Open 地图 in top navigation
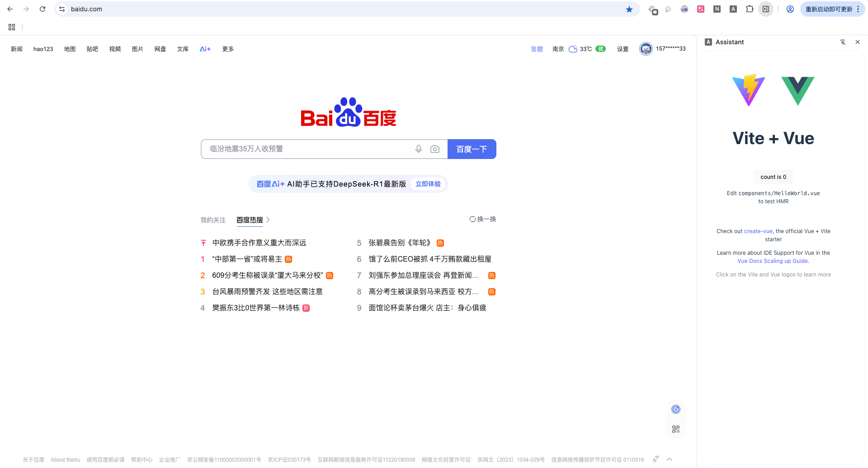The image size is (868, 468). (x=70, y=49)
